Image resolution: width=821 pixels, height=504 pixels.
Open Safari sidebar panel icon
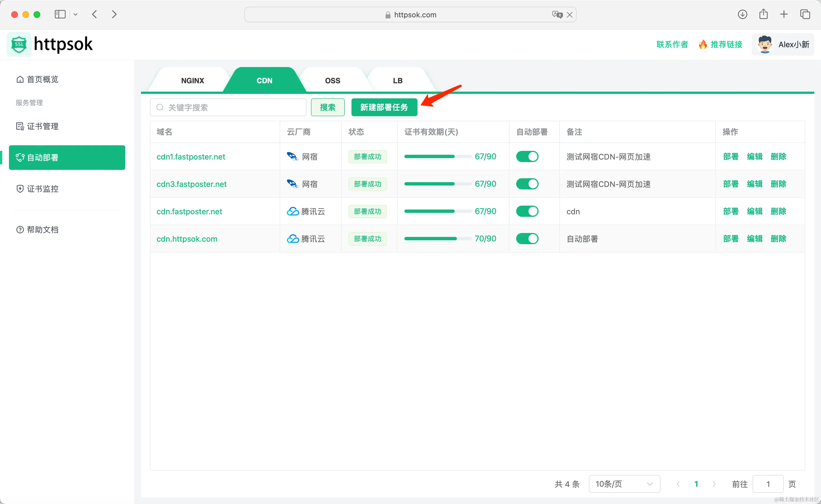coord(60,14)
